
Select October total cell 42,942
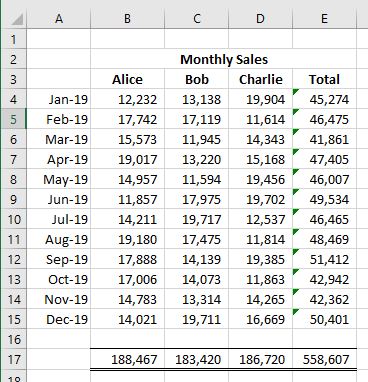click(324, 279)
